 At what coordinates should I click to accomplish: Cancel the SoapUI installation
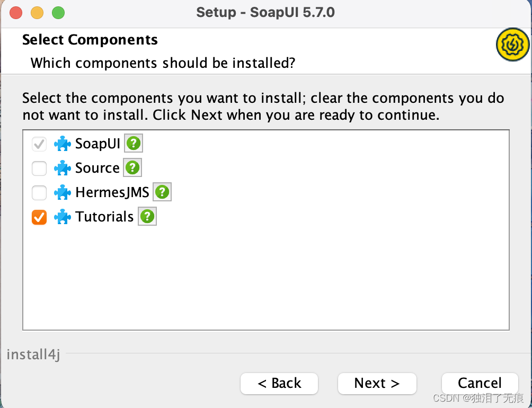pyautogui.click(x=480, y=384)
